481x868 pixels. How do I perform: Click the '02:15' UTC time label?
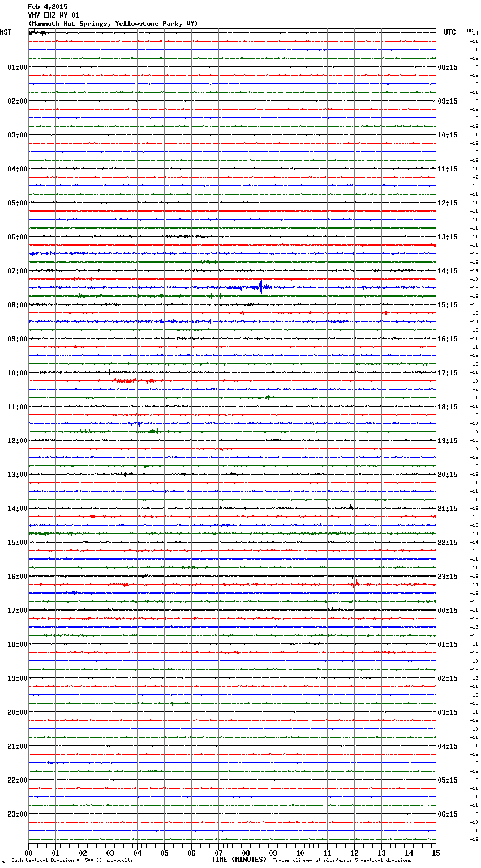448,678
